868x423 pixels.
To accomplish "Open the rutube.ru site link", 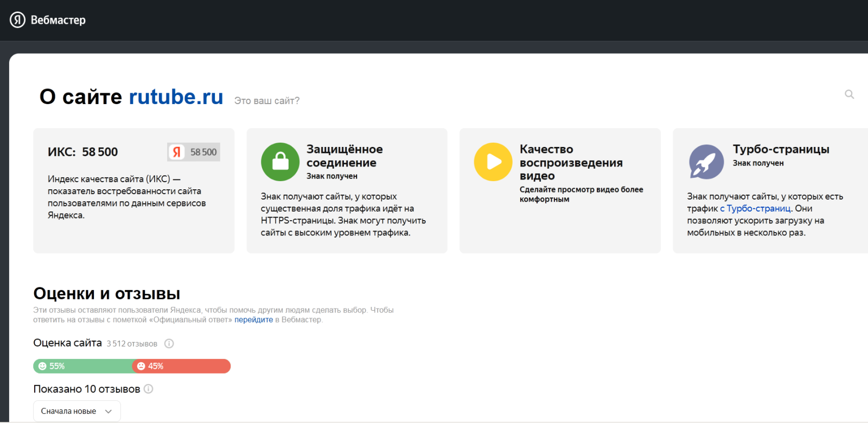I will pyautogui.click(x=176, y=97).
